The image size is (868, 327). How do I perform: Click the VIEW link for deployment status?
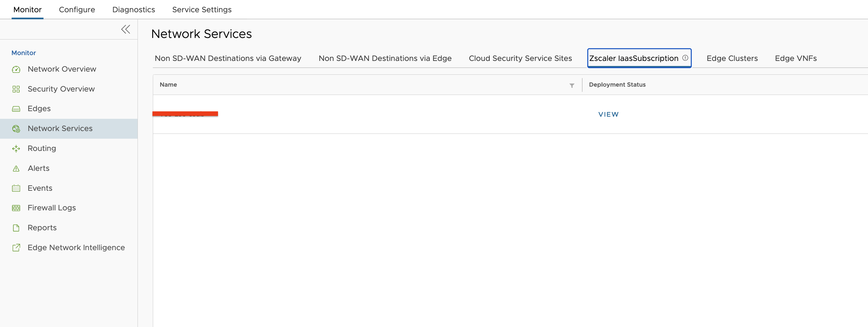click(x=608, y=114)
